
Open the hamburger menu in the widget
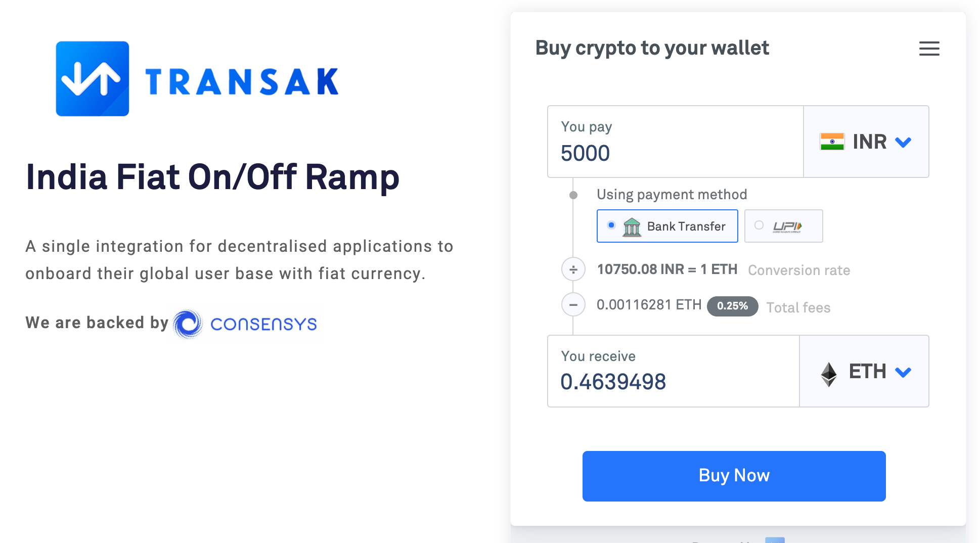tap(929, 49)
